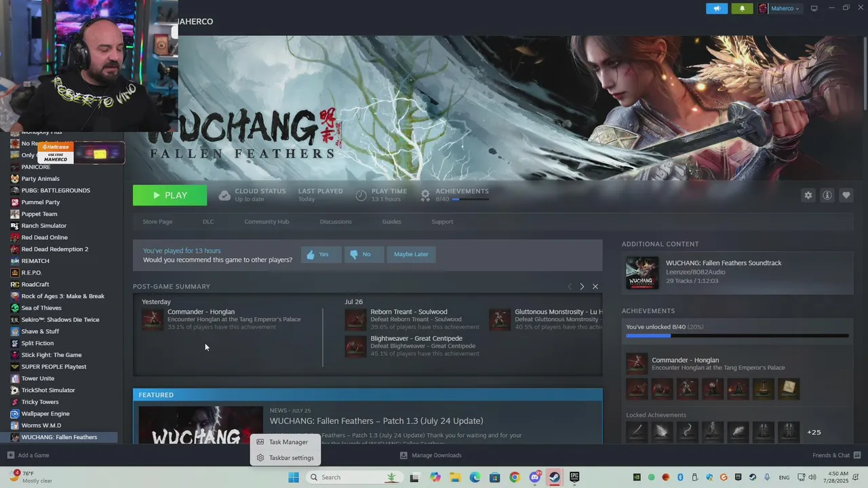This screenshot has height=488, width=868.
Task: Open Patch 1.3 July 24 Update news
Action: pyautogui.click(x=376, y=421)
